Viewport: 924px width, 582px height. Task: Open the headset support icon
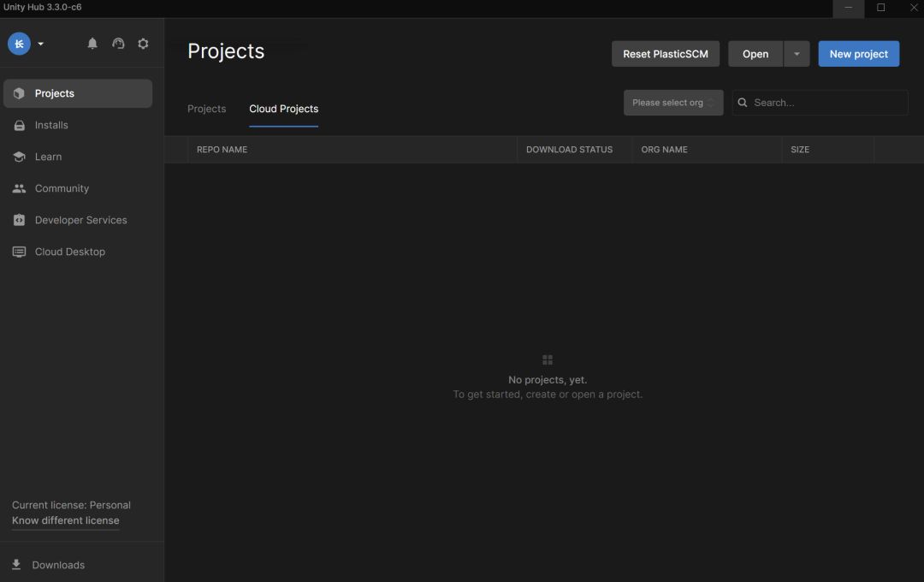tap(118, 44)
